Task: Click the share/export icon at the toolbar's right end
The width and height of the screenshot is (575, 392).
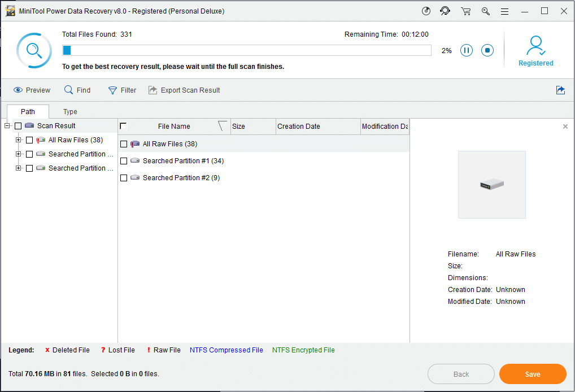Action: pos(560,90)
